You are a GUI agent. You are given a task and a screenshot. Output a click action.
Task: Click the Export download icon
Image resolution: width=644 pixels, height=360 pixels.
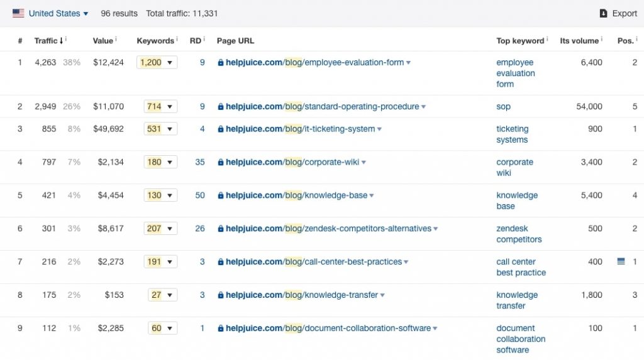point(603,13)
